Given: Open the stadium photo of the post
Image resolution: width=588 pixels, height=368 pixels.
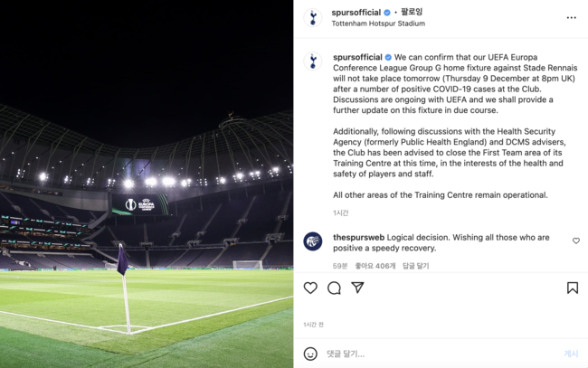Looking at the screenshot, I should click(x=147, y=184).
